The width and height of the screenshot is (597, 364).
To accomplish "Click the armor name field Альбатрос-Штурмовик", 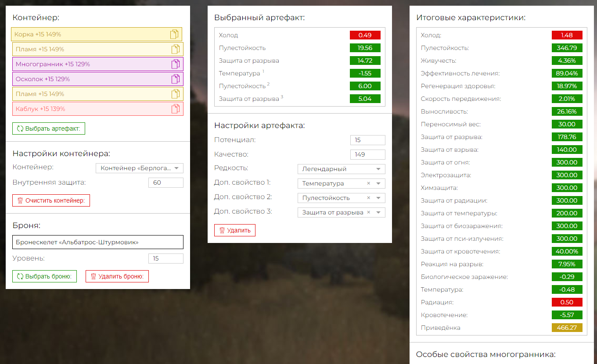I will (98, 242).
